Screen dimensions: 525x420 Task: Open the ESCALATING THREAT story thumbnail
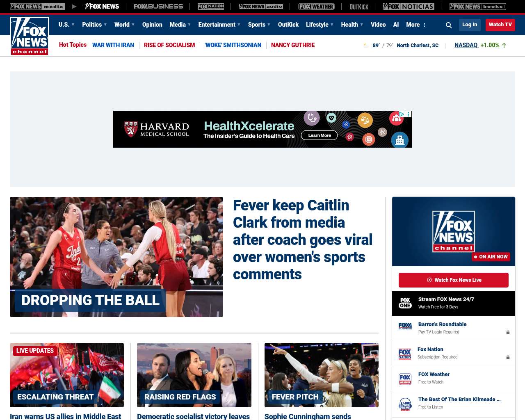tap(67, 375)
